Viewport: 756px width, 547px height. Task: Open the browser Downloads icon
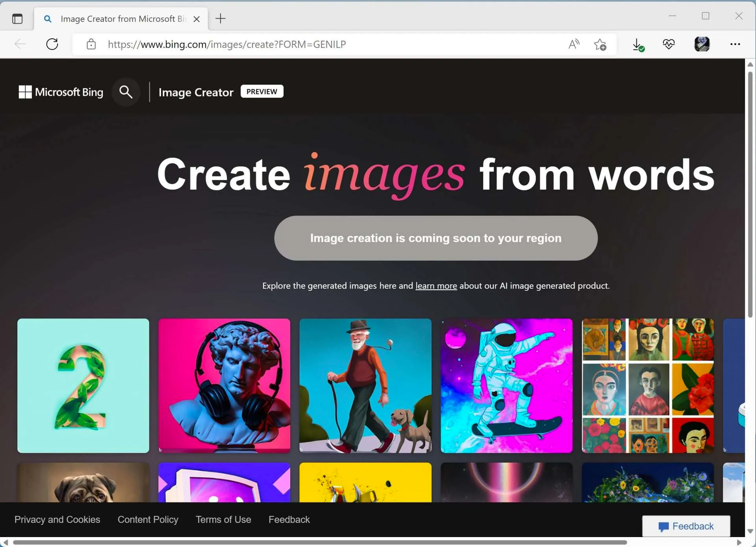(x=637, y=44)
